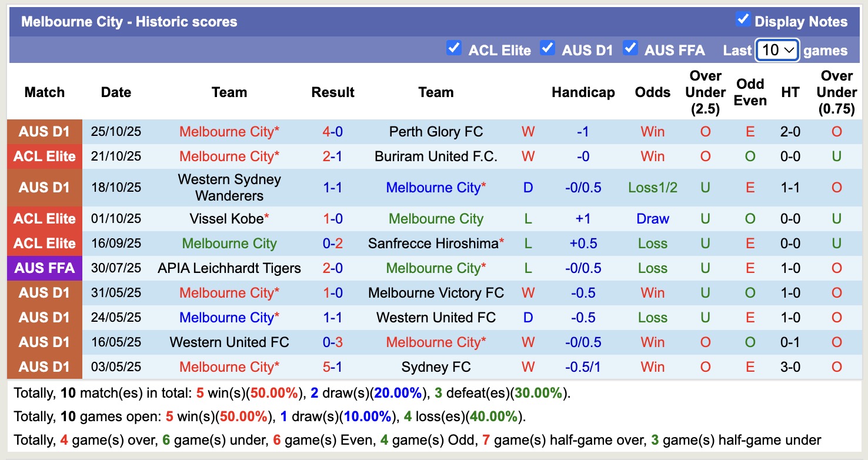
Task: Open the Last games count dropdown
Action: [x=777, y=51]
